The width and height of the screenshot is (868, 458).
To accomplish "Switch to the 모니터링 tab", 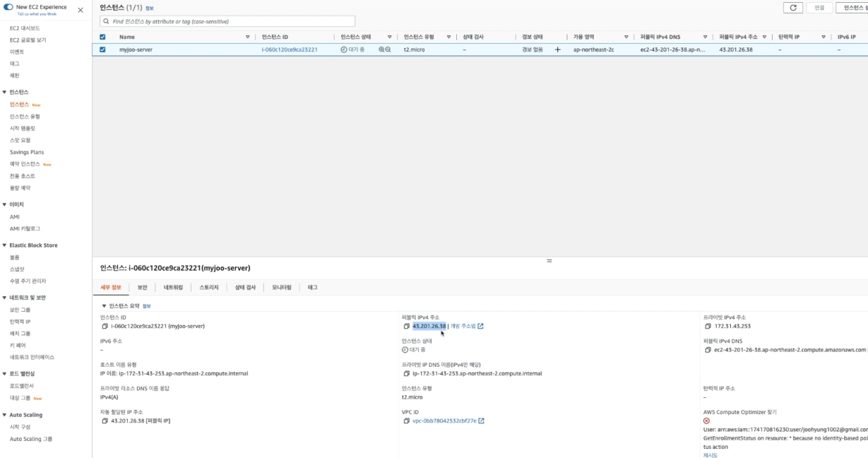I will pyautogui.click(x=282, y=288).
